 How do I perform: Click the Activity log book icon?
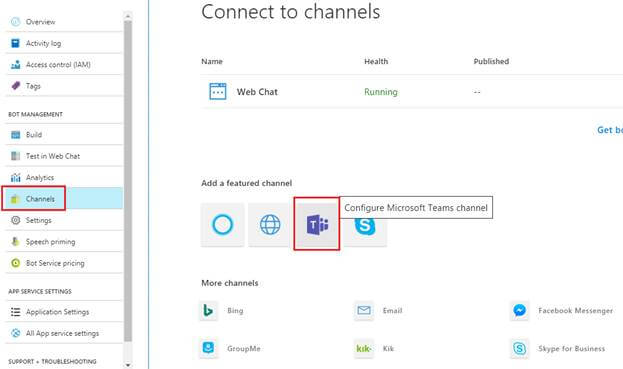(x=15, y=43)
